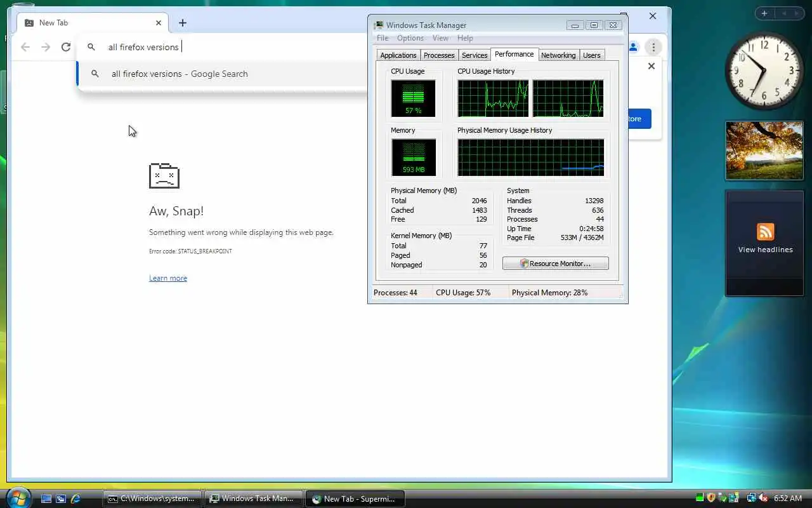Viewport: 812px width, 508px height.
Task: Click the security shield tray icon
Action: point(711,498)
